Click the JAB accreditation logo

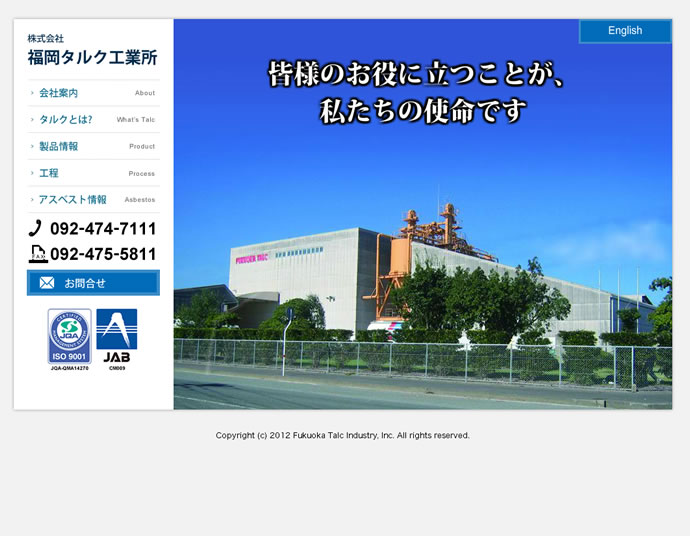pos(116,338)
